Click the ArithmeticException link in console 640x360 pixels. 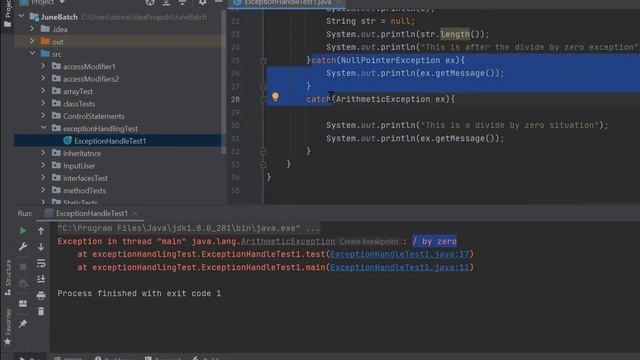[x=288, y=242]
